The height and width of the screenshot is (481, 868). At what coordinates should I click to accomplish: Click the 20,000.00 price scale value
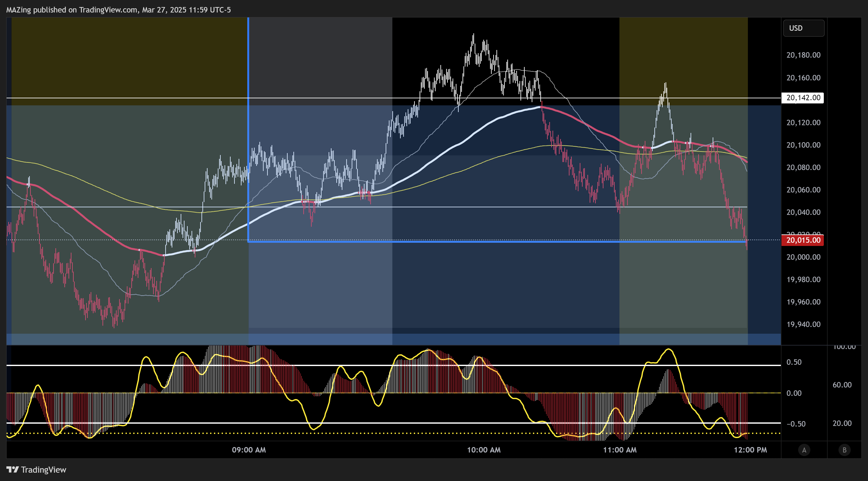pyautogui.click(x=803, y=257)
